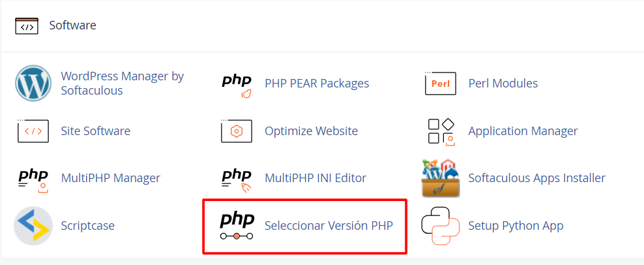Open the WordPress logo icon

[33, 83]
